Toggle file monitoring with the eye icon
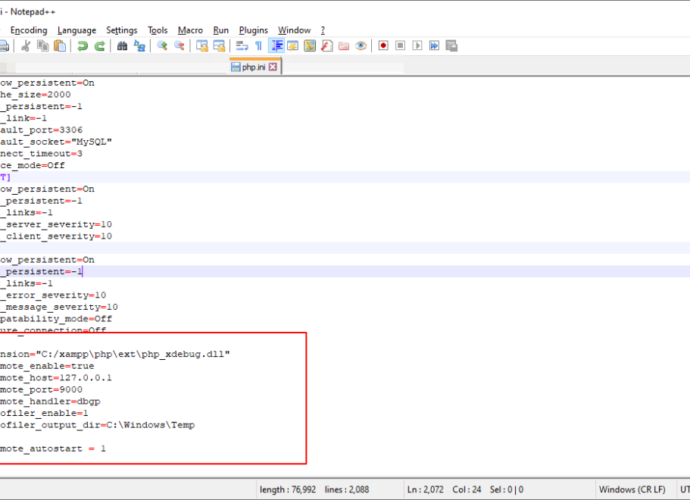The width and height of the screenshot is (690, 500). point(360,46)
